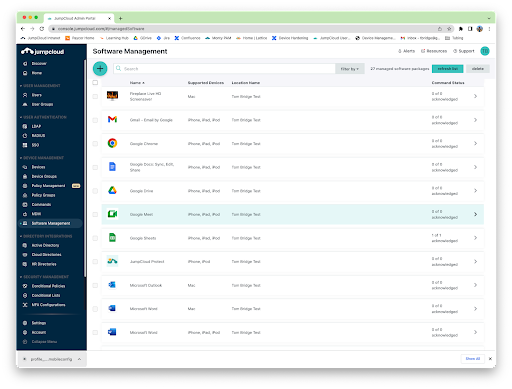
Task: Open the browser extensions puzzle icon
Action: pos(461,29)
